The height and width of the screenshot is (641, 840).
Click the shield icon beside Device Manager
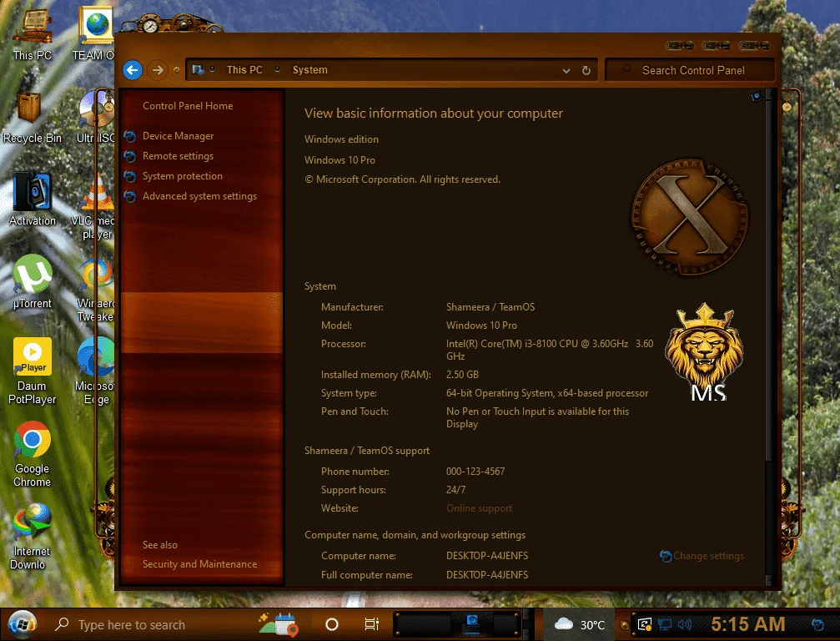click(130, 136)
